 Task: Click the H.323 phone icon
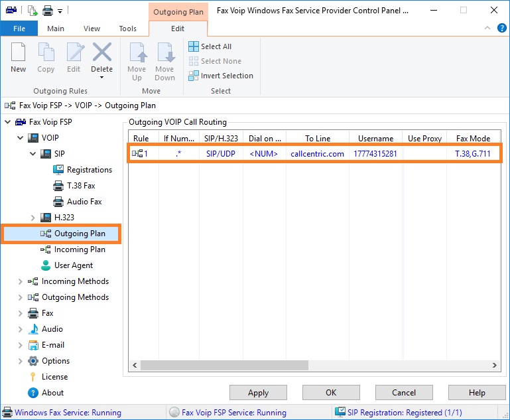pos(46,218)
